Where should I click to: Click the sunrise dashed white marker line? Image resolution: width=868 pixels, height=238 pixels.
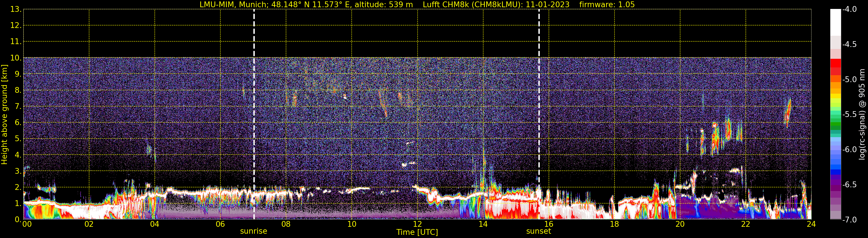coord(254,114)
